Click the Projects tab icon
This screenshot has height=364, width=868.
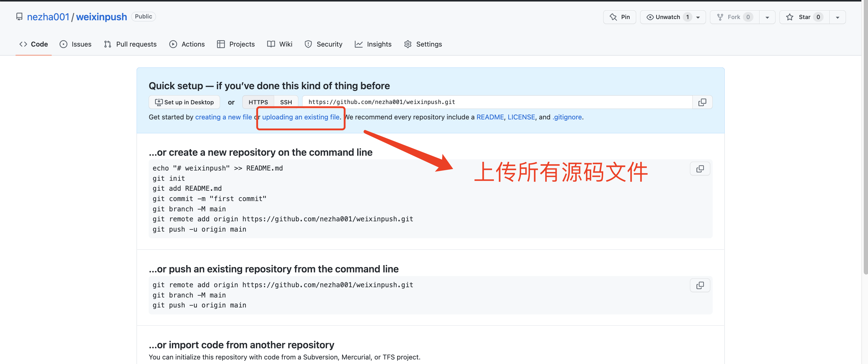tap(221, 44)
